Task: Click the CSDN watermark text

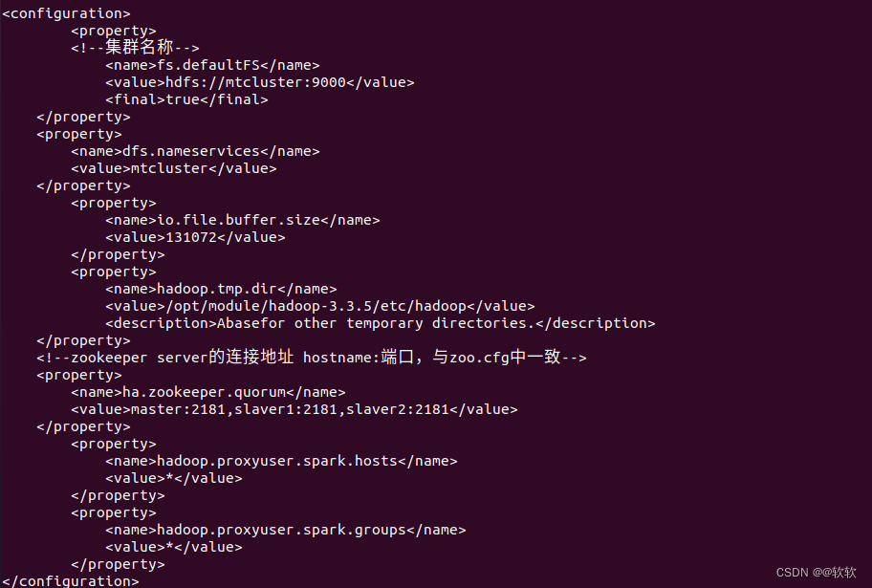Action: point(816,573)
